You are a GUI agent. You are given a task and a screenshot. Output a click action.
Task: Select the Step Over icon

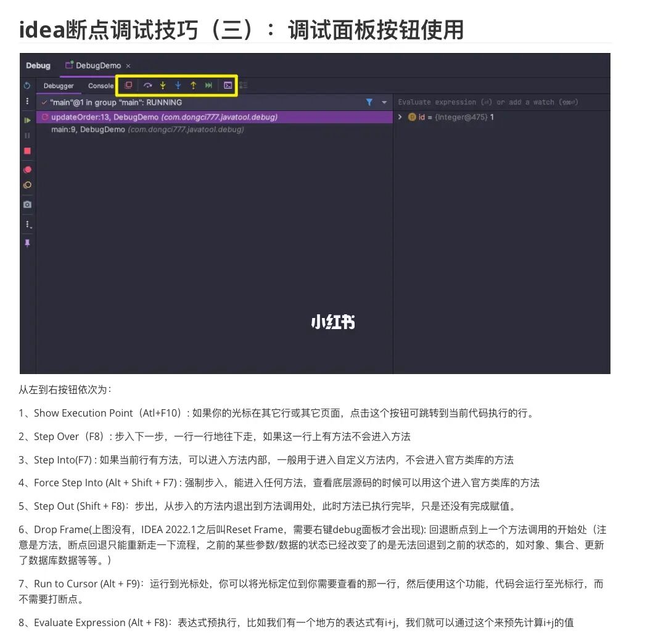147,85
